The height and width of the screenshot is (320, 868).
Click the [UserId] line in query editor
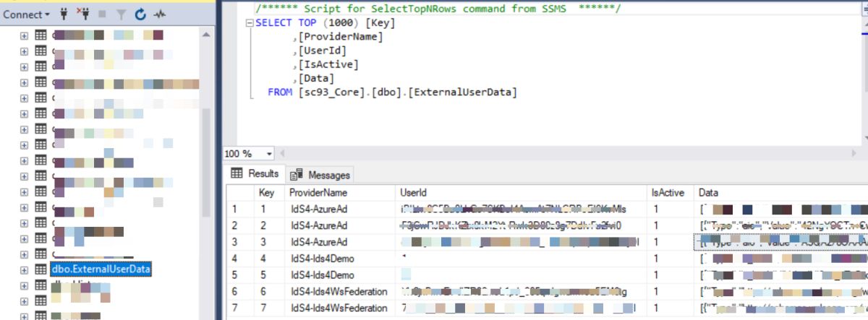319,51
